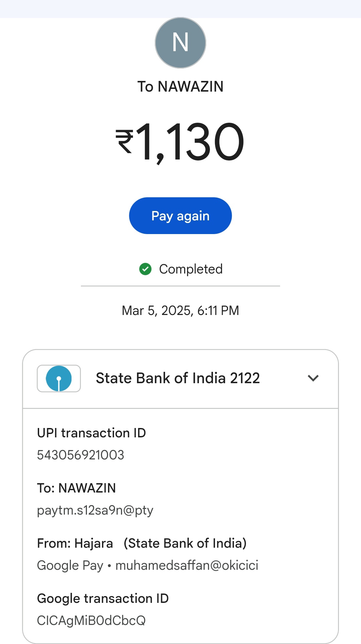Click the paytm.s12sa9n@pty UPI address
This screenshot has width=361, height=644.
tap(95, 510)
